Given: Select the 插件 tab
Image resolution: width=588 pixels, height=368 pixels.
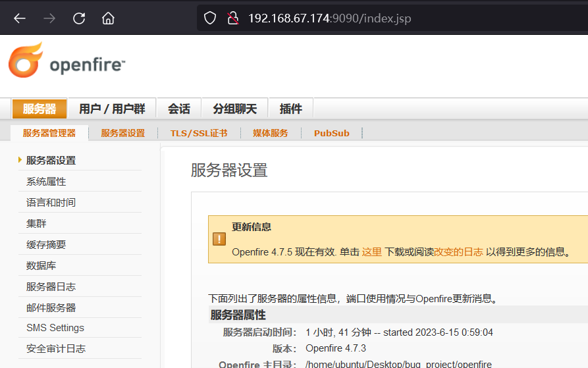Looking at the screenshot, I should tap(290, 109).
